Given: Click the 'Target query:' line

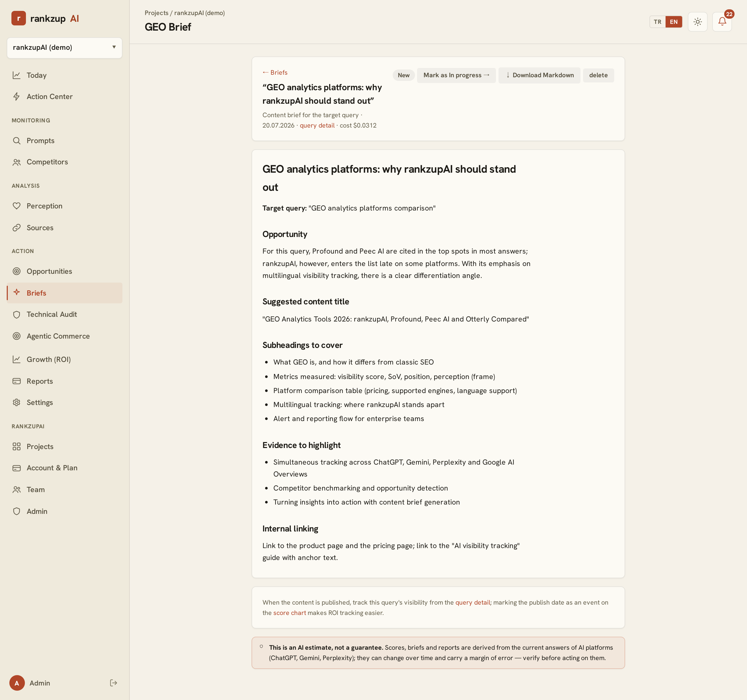Looking at the screenshot, I should click(x=349, y=208).
